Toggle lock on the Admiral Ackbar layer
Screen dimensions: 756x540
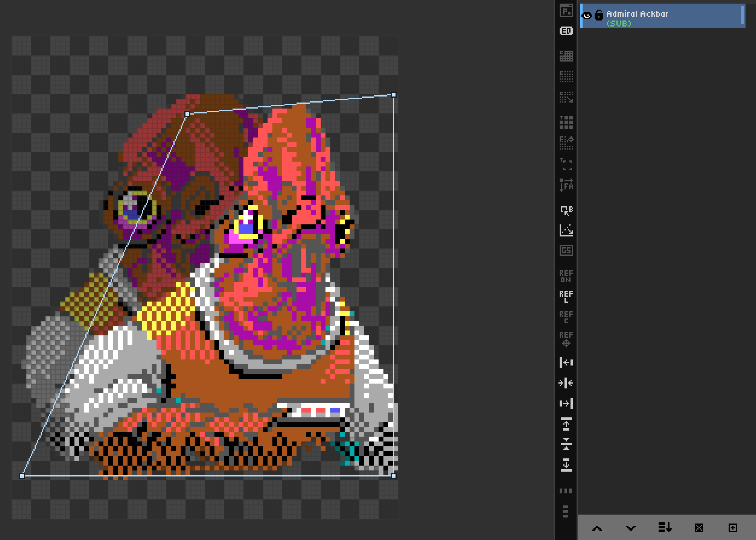tap(599, 15)
